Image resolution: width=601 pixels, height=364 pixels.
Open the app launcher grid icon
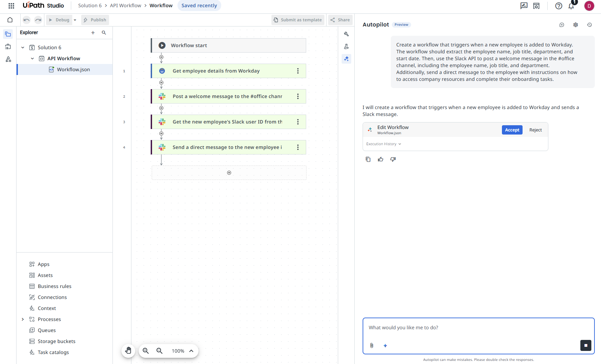pos(11,6)
